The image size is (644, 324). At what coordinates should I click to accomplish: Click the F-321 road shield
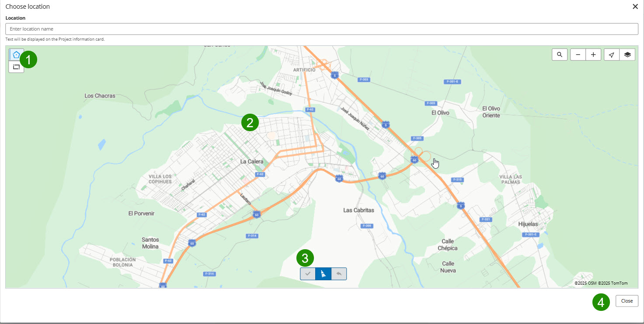(x=485, y=219)
